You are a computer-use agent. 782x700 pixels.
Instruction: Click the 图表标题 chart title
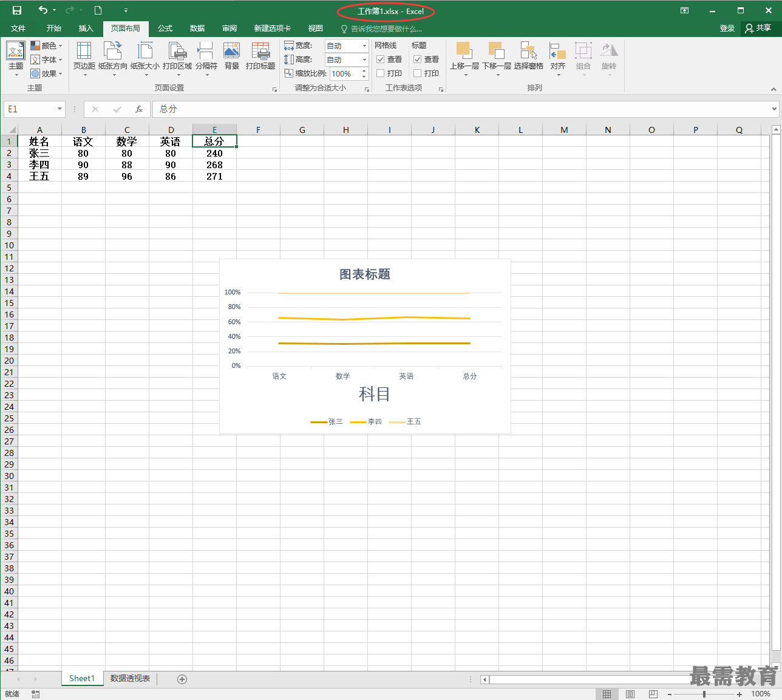coord(365,274)
